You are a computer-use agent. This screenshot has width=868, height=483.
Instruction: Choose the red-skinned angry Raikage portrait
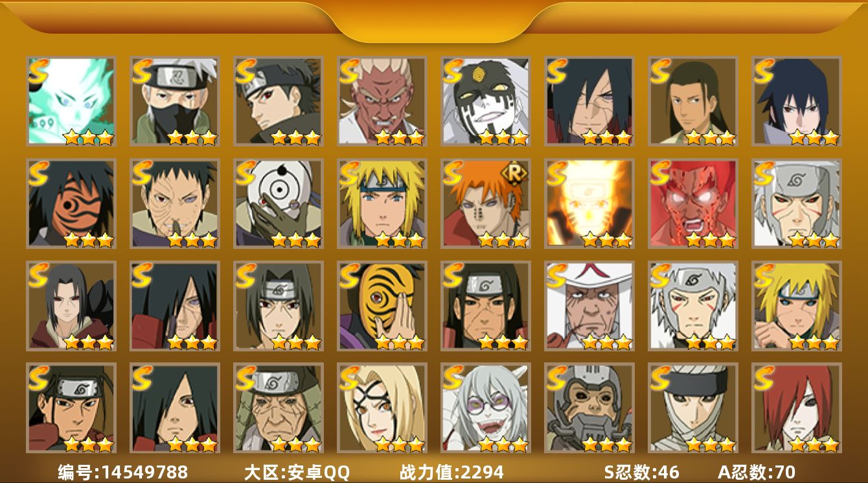pos(382,100)
